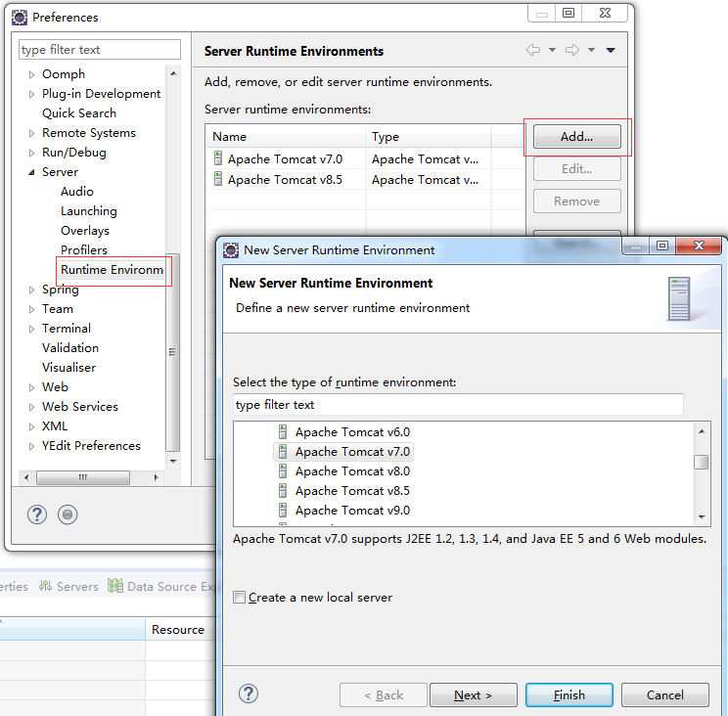728x716 pixels.
Task: Expand the Spring preferences node
Action: pyautogui.click(x=31, y=290)
